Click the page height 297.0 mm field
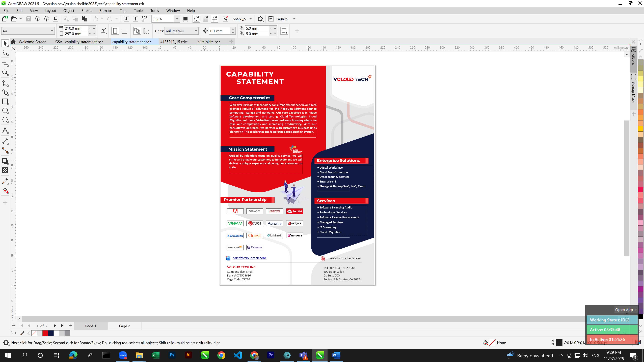Viewport: 644px width, 362px height. 76,34
